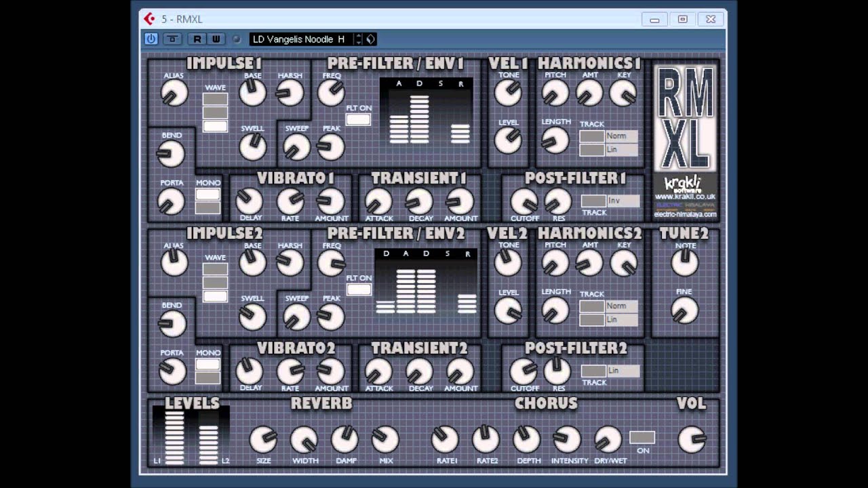Click the Vel1 TONE knob
Image resolution: width=868 pixels, height=488 pixels.
(x=508, y=92)
